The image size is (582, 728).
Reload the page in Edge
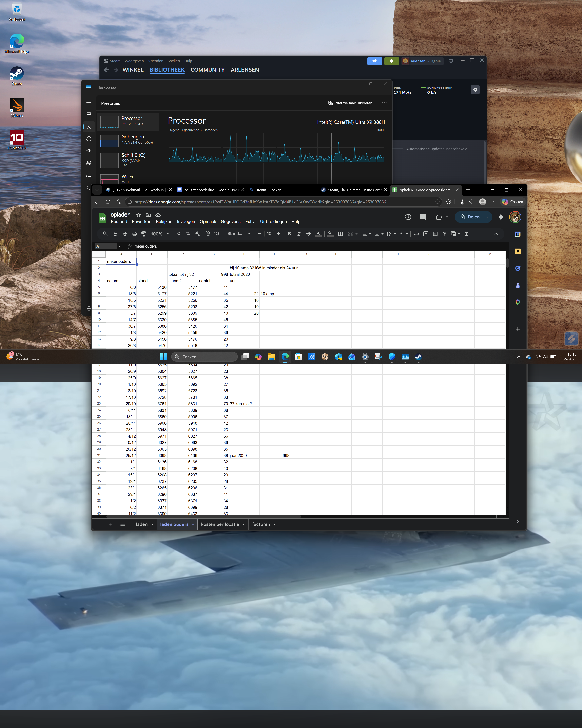click(x=108, y=202)
